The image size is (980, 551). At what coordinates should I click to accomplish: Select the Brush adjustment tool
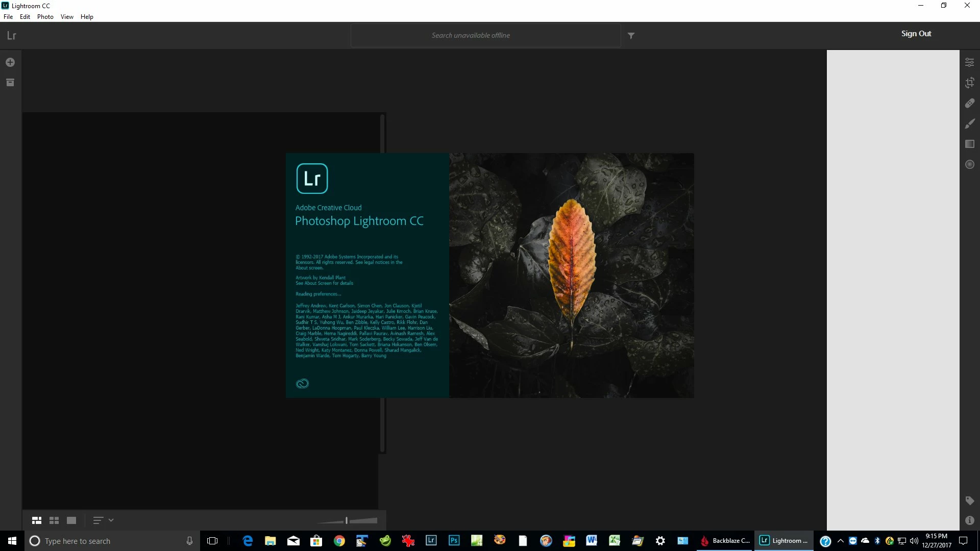(x=969, y=123)
